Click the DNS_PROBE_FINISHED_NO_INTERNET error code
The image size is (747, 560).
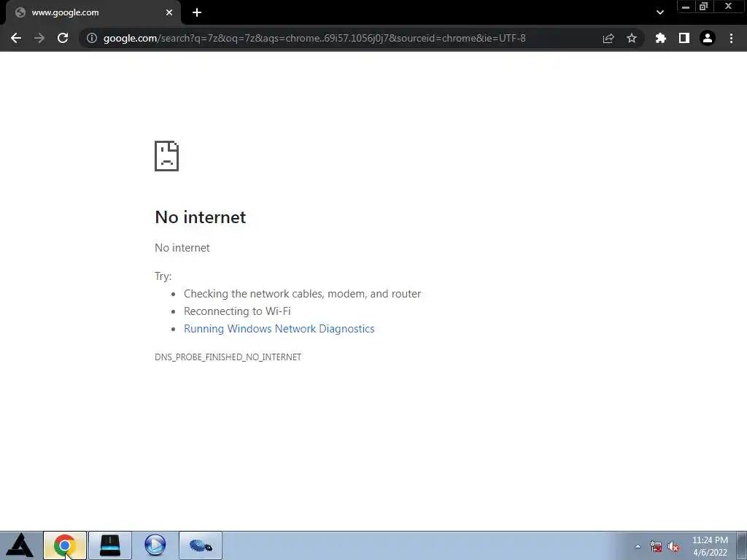tap(228, 357)
